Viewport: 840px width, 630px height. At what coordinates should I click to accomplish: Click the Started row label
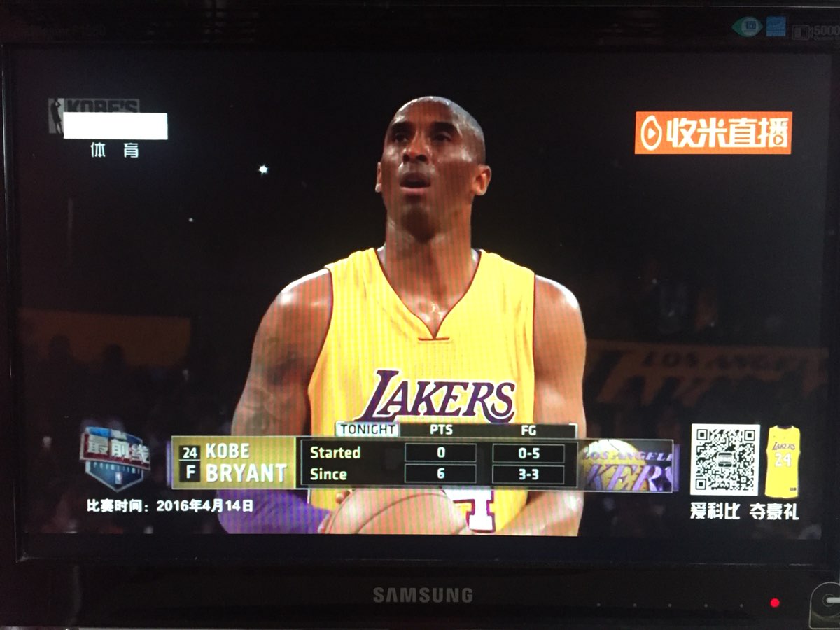(x=335, y=452)
